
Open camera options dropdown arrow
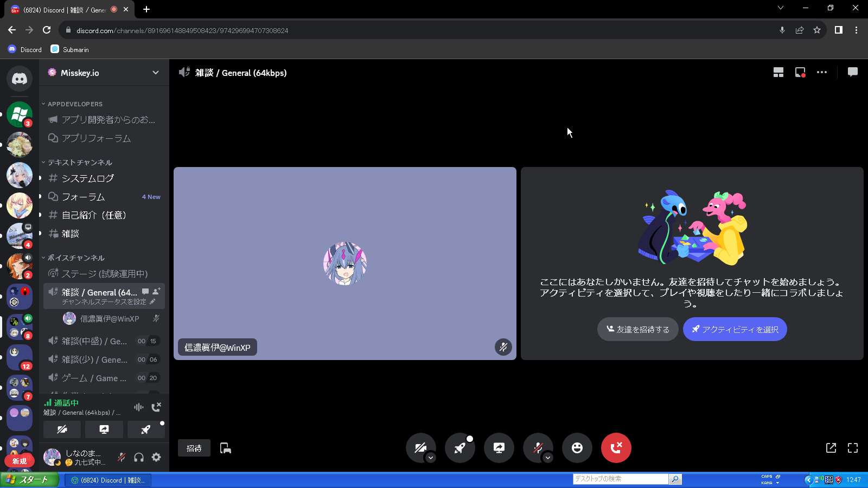(430, 458)
